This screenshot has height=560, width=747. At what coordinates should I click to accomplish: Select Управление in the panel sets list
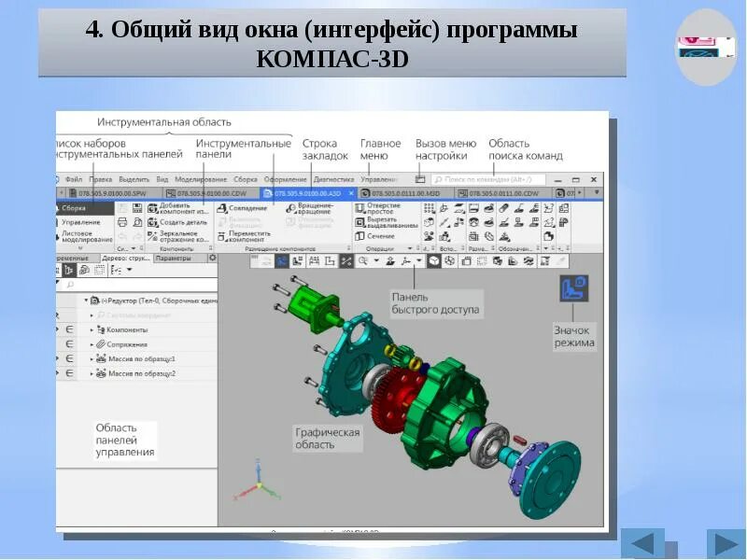pyautogui.click(x=81, y=222)
